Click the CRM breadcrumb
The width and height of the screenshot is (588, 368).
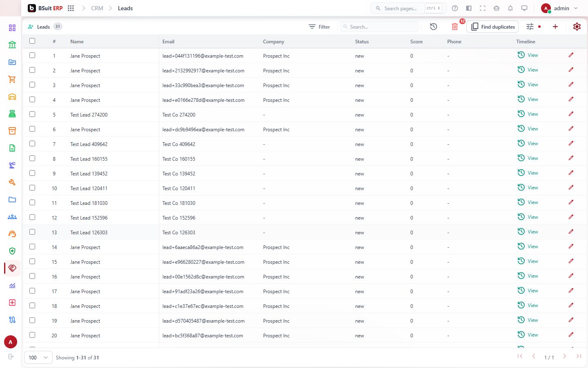[x=97, y=8]
